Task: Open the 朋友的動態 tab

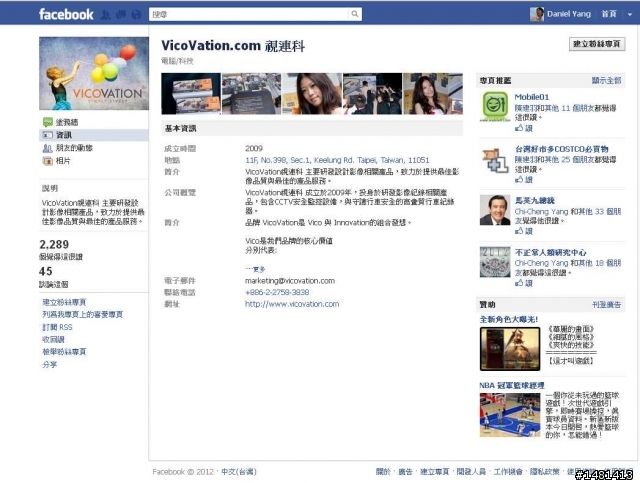Action: tap(74, 148)
